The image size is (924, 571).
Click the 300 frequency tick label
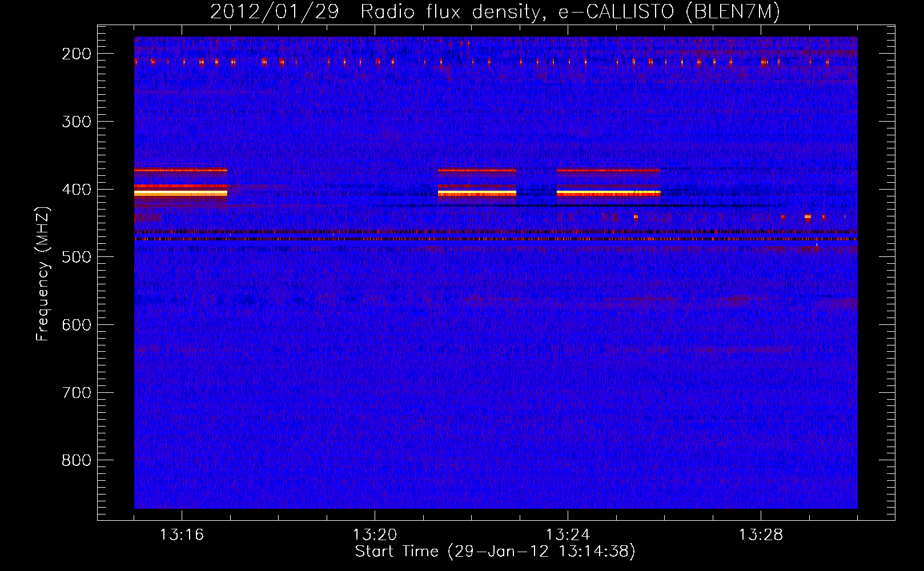click(77, 122)
